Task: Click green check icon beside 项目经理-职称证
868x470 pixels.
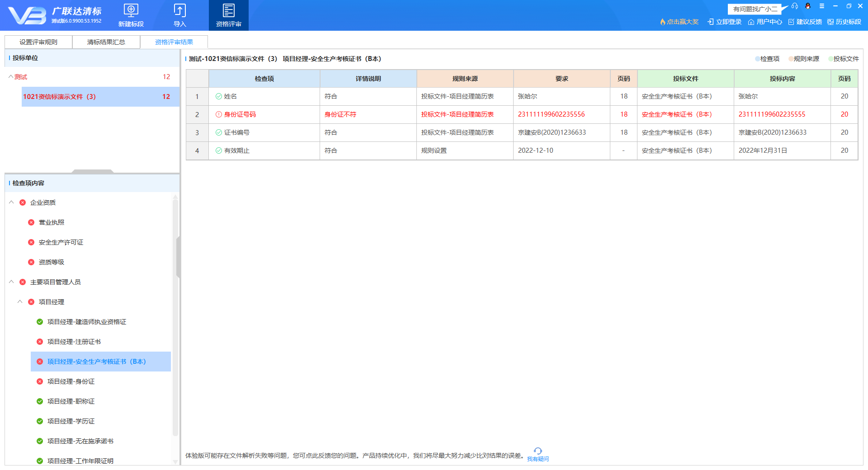Action: (x=40, y=401)
